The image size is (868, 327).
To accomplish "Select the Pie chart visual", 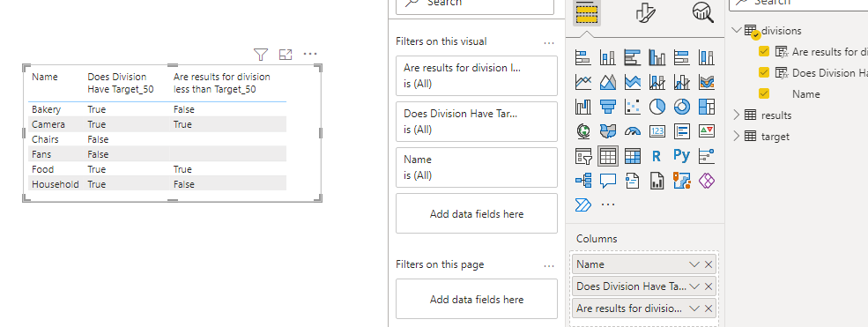I will [x=657, y=107].
